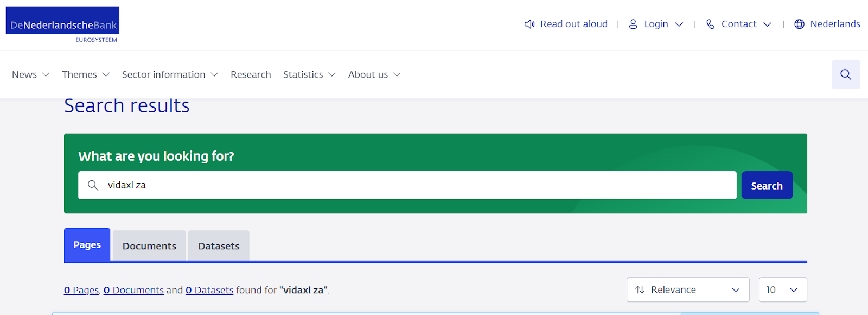868x315 pixels.
Task: Select the Pages tab
Action: coord(87,245)
